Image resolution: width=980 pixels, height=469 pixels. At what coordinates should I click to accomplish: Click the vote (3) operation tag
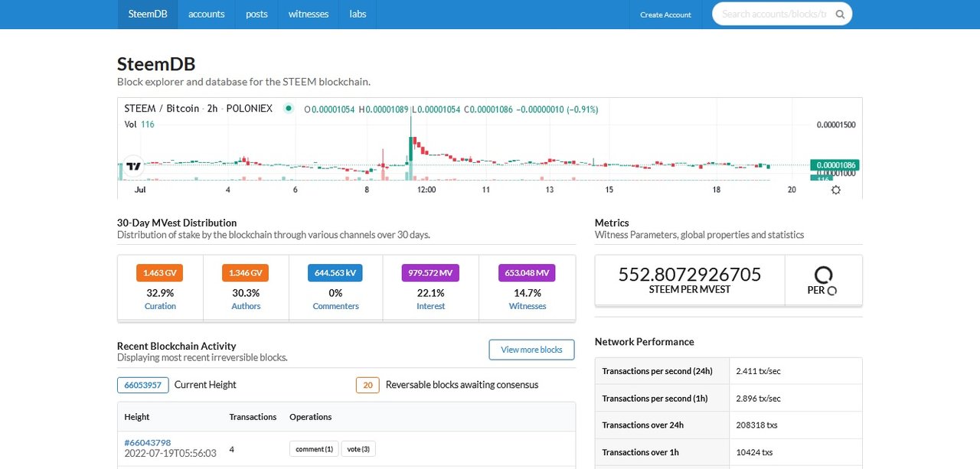[x=358, y=449]
